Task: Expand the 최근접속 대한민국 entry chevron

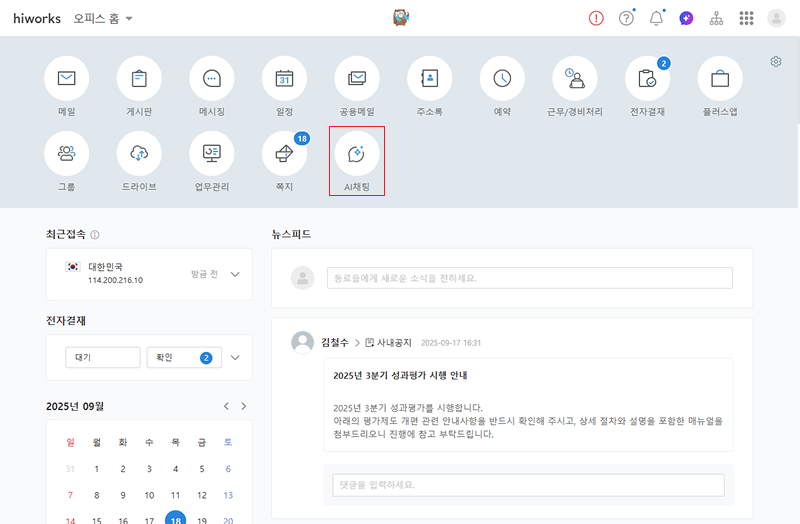Action: click(x=235, y=274)
